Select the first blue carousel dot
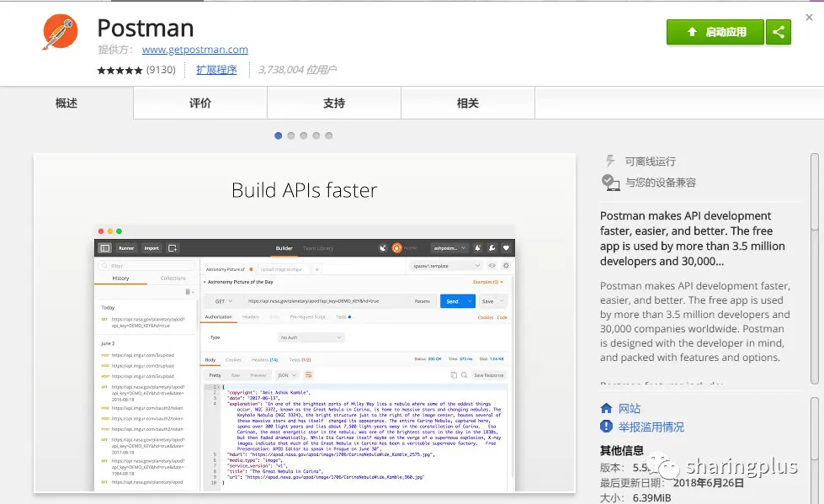Image resolution: width=824 pixels, height=504 pixels. tap(279, 135)
